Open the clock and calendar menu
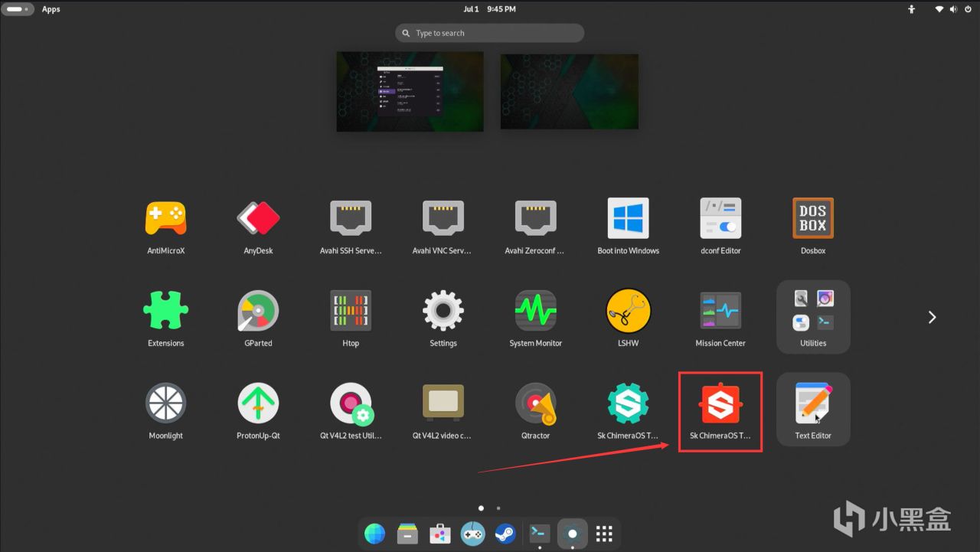The height and width of the screenshot is (552, 980). [x=490, y=9]
